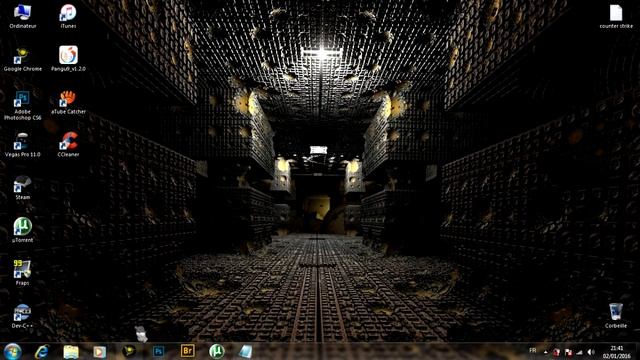Select the Vegas Pro 11.0 desktop shortcut
The image size is (640, 360).
[22, 145]
